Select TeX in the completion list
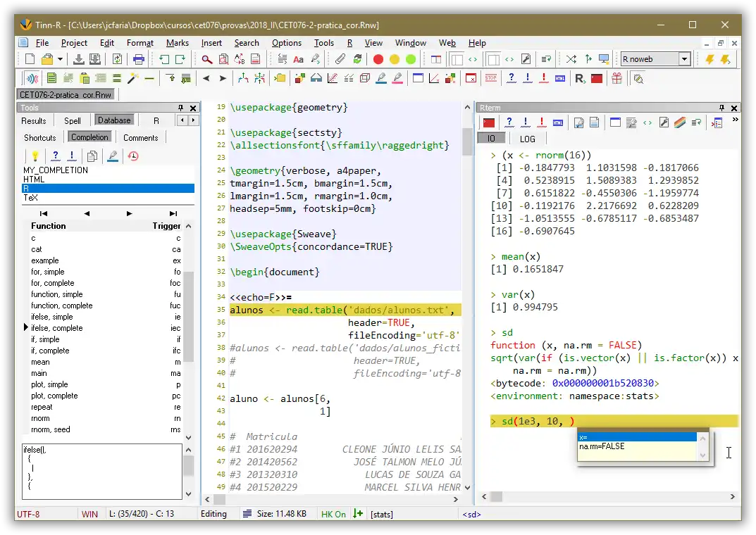 [x=31, y=198]
